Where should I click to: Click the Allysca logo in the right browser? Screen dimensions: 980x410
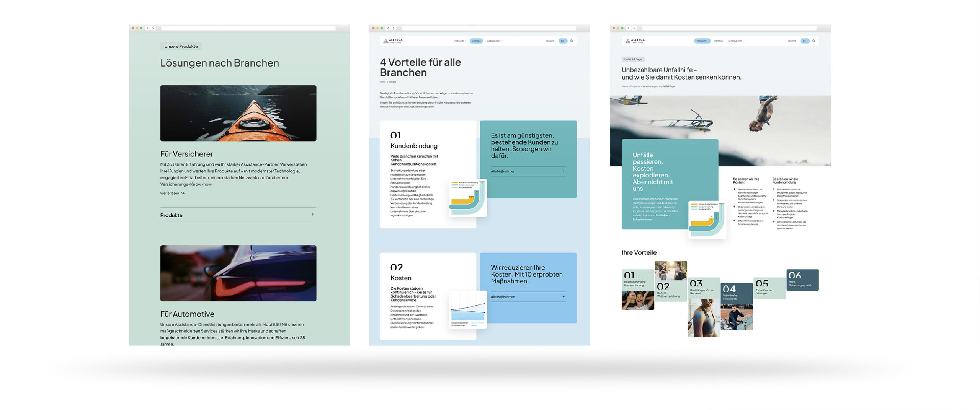[x=635, y=41]
